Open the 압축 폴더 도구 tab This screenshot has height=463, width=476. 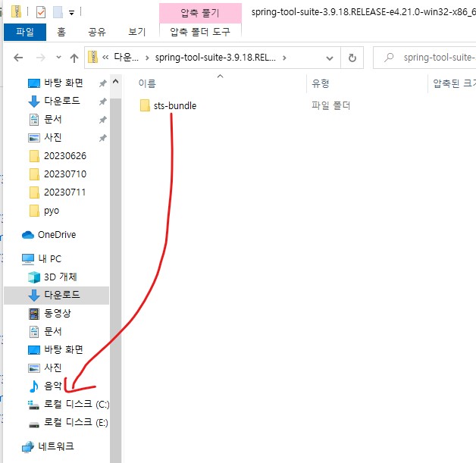click(x=200, y=32)
